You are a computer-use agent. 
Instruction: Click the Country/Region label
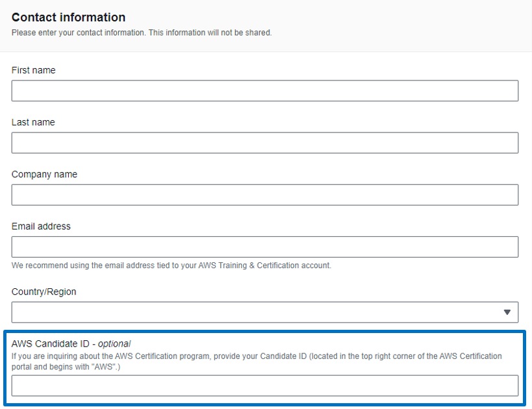click(x=44, y=291)
